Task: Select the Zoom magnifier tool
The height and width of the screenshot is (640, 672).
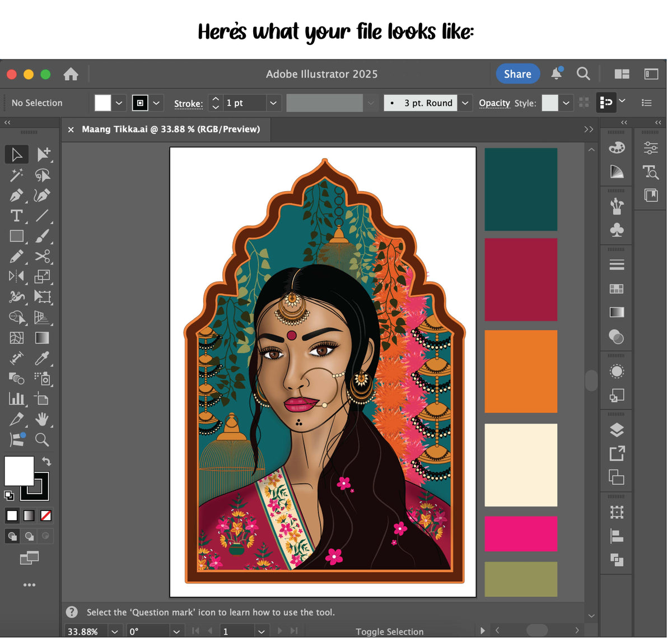Action: [43, 439]
